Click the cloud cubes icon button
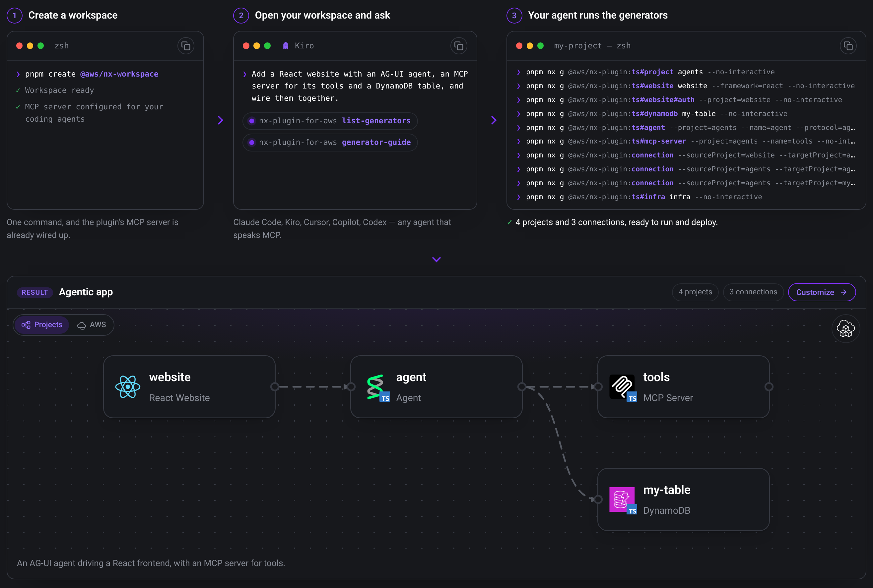 (845, 328)
